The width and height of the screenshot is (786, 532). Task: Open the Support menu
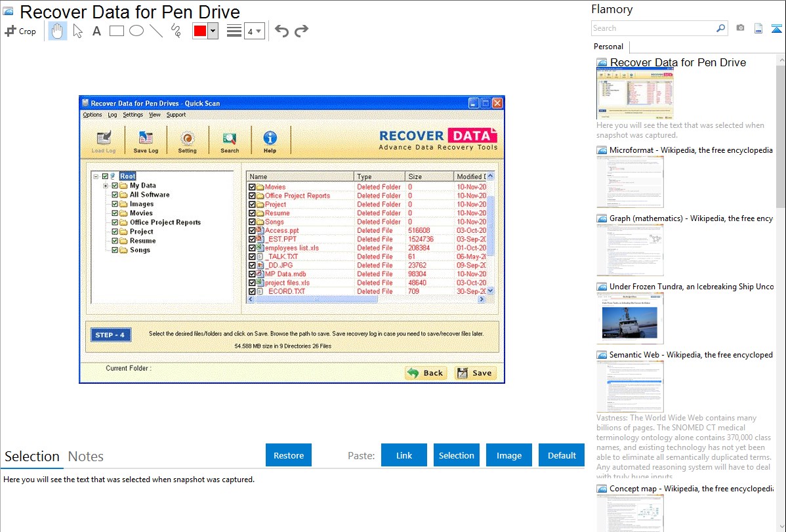(176, 115)
